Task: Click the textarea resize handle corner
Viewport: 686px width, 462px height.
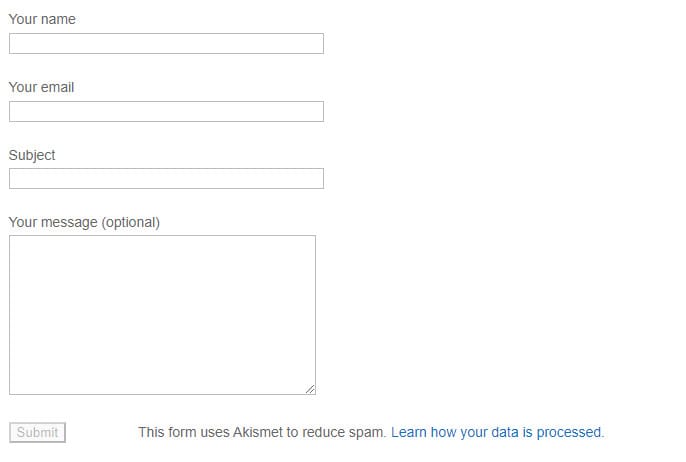Action: 310,389
